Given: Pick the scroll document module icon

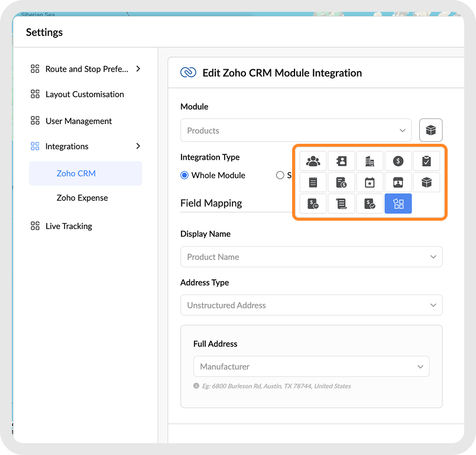Looking at the screenshot, I should point(341,204).
